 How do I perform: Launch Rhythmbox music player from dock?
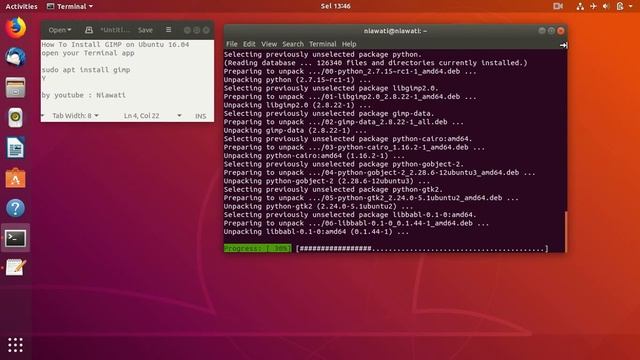tap(16, 118)
